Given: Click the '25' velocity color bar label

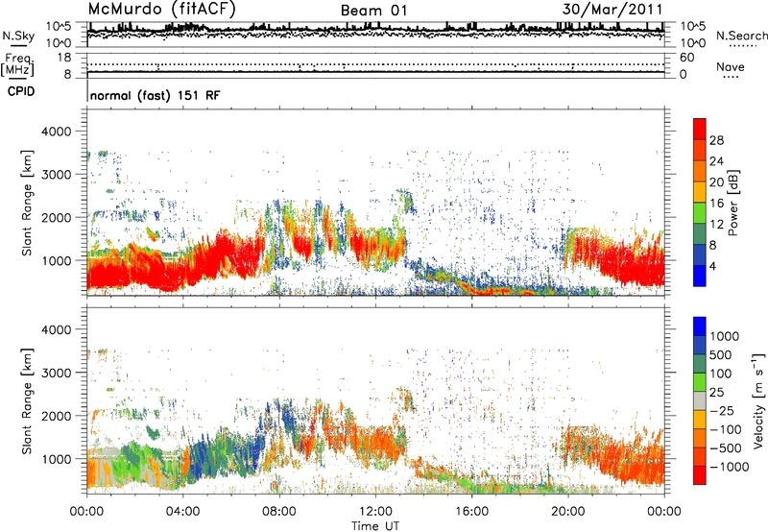Looking at the screenshot, I should tap(717, 393).
